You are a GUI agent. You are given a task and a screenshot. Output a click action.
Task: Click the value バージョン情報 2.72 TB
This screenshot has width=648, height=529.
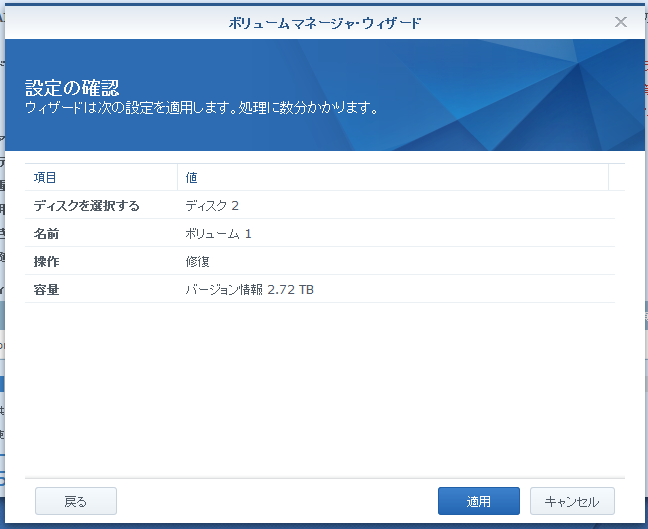(250, 289)
